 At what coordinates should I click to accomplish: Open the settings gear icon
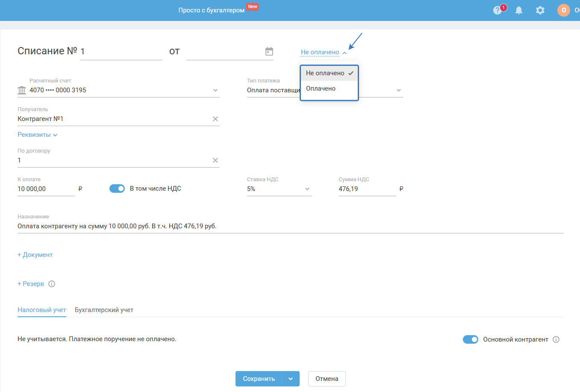tap(540, 10)
